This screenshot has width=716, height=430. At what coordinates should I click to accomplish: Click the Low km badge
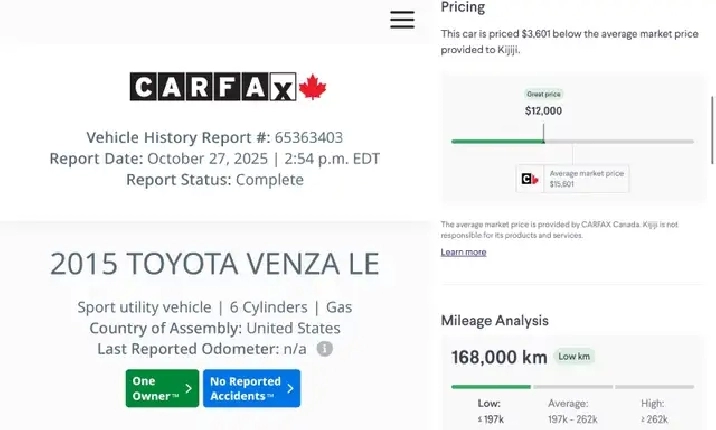(576, 356)
